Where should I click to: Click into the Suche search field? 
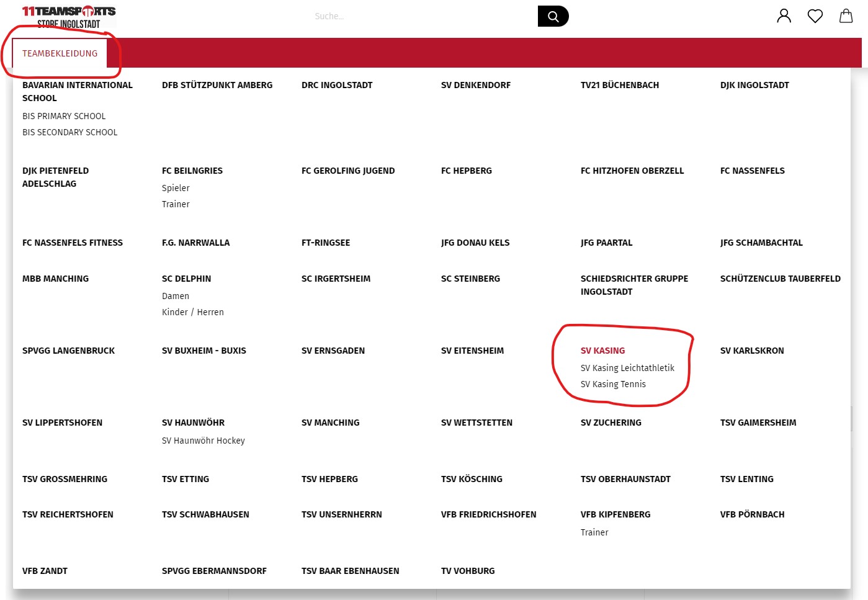pos(424,16)
